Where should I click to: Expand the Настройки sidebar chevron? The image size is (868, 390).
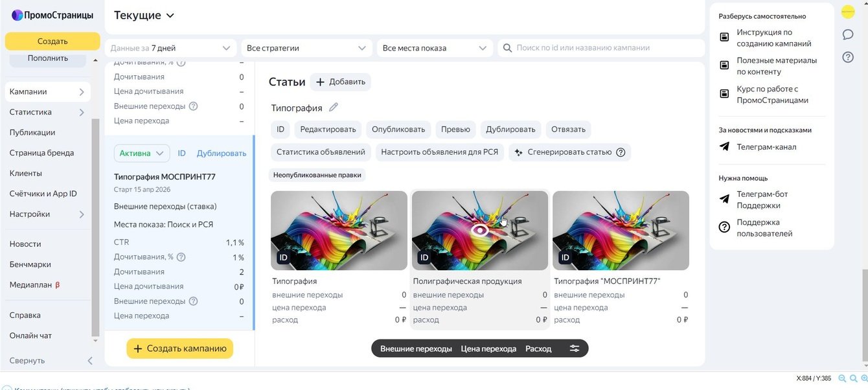pyautogui.click(x=82, y=214)
